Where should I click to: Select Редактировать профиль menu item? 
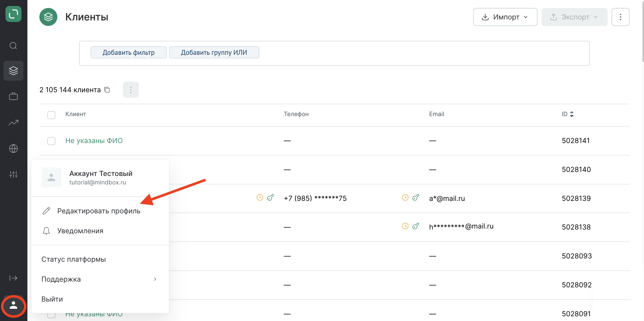[100, 211]
